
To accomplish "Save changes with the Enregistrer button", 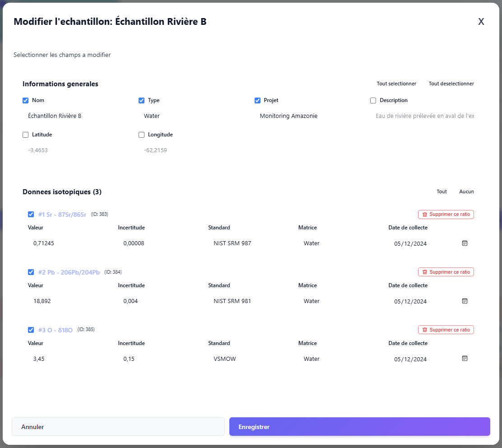I will [360, 426].
